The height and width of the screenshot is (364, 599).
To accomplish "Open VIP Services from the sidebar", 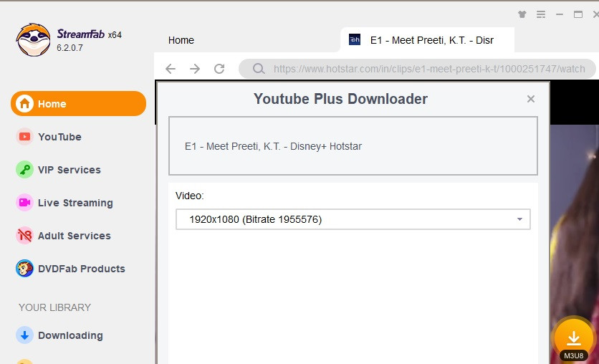I will [x=69, y=170].
